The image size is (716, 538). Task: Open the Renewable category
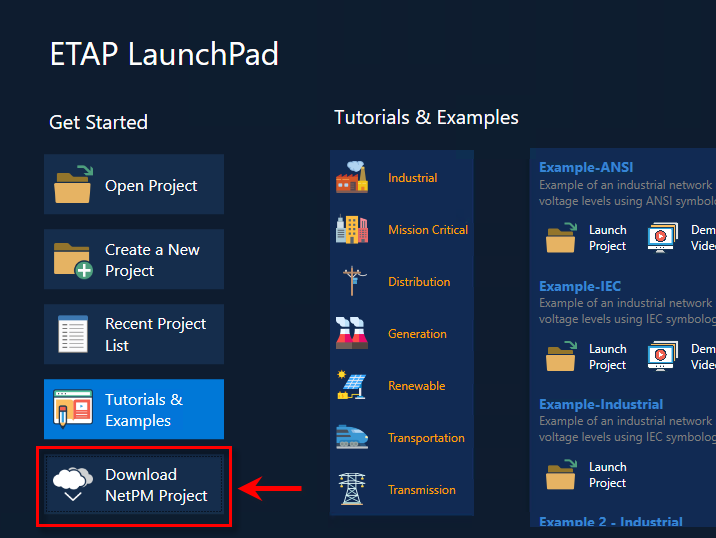click(416, 386)
